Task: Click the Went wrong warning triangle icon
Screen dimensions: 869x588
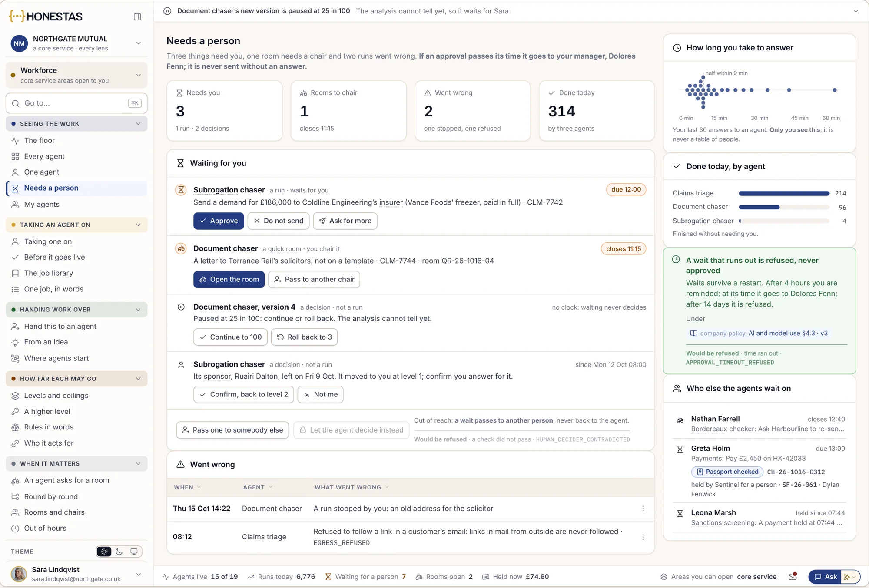Action: click(x=180, y=464)
